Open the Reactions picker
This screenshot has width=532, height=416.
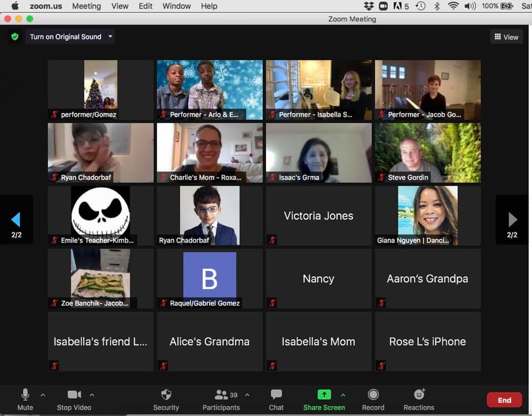pyautogui.click(x=419, y=399)
